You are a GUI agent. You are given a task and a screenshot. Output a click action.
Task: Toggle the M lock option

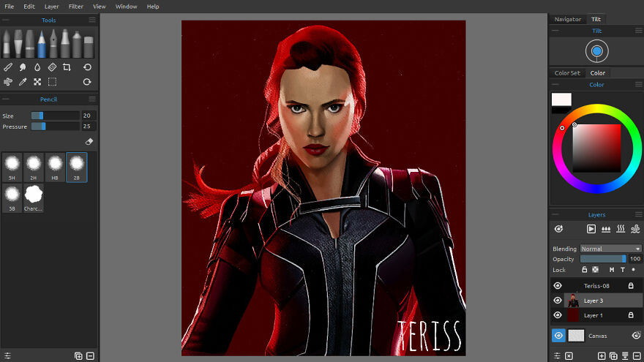[612, 270]
